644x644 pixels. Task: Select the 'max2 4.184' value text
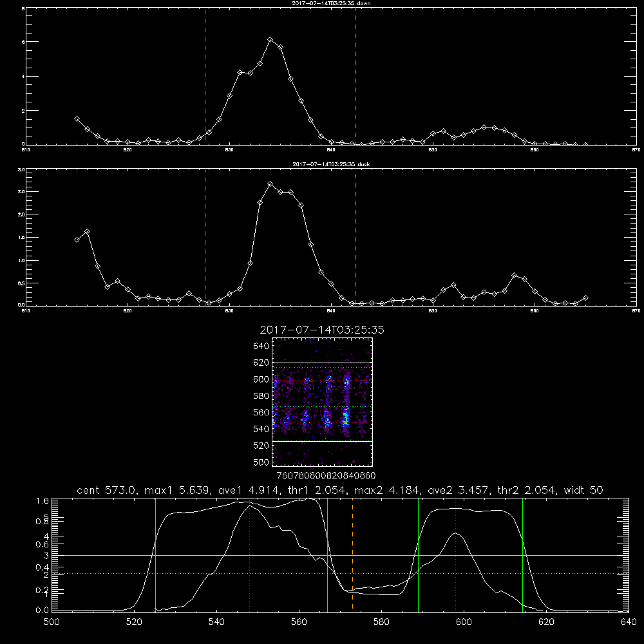tap(386, 490)
